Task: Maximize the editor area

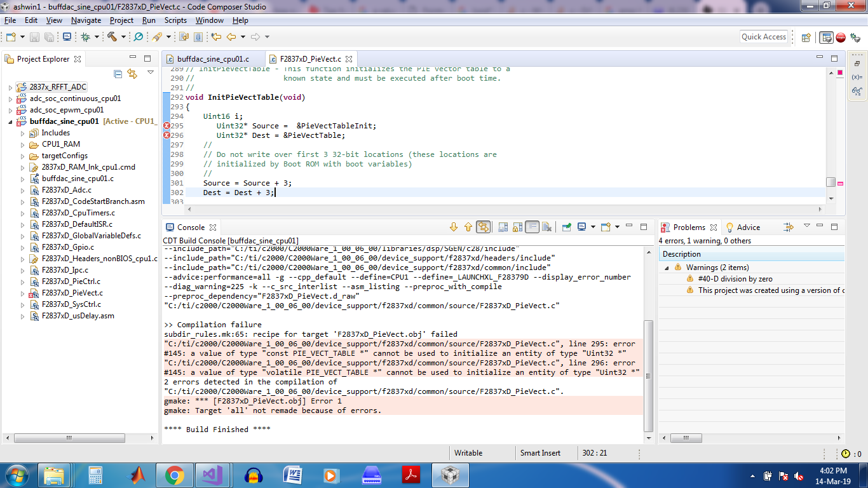Action: tap(834, 58)
